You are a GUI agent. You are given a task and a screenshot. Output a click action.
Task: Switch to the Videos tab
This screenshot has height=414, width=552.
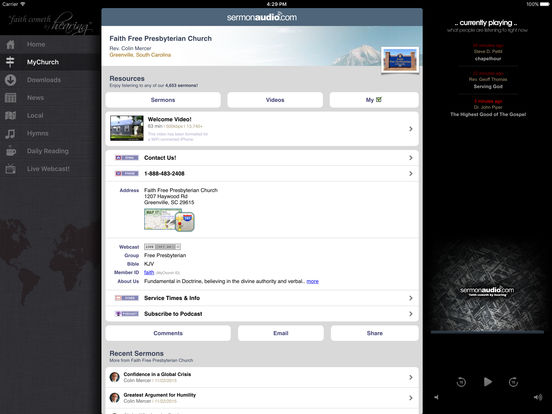pyautogui.click(x=275, y=100)
